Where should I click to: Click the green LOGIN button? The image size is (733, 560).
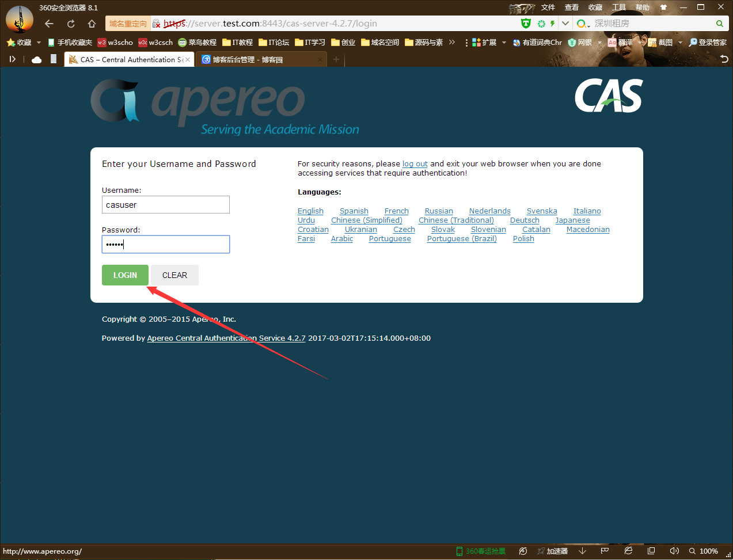pos(125,275)
